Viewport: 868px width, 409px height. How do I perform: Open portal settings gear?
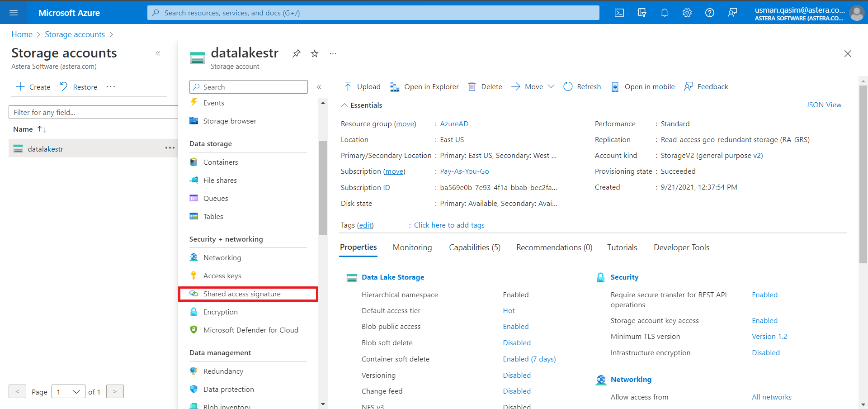point(687,13)
